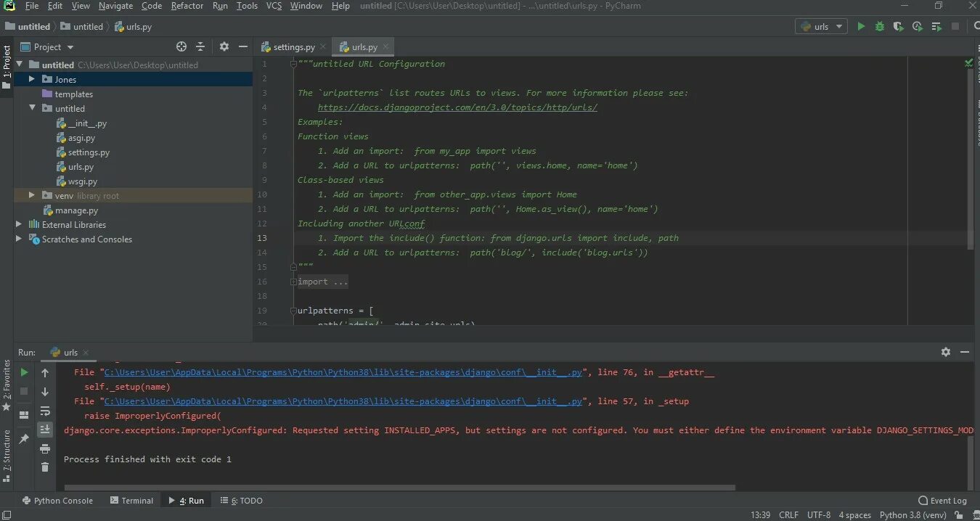Image resolution: width=980 pixels, height=521 pixels.
Task: Run the urls configuration from the top toolbar
Action: click(x=861, y=27)
